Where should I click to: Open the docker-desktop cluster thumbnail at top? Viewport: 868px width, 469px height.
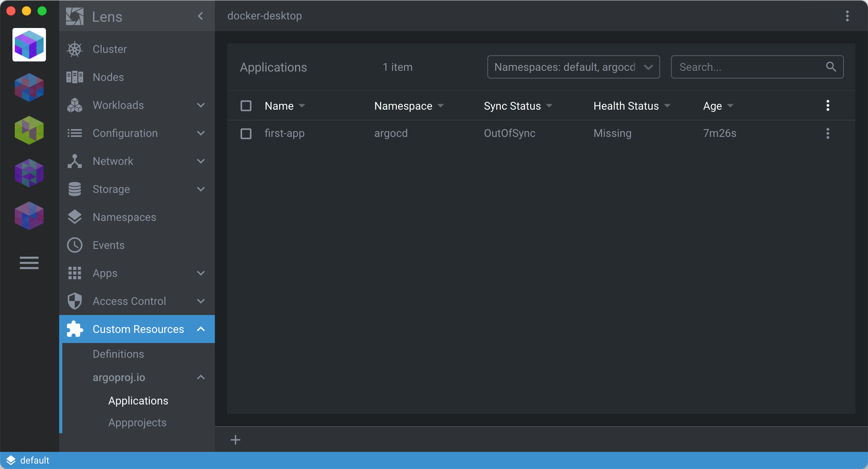29,45
